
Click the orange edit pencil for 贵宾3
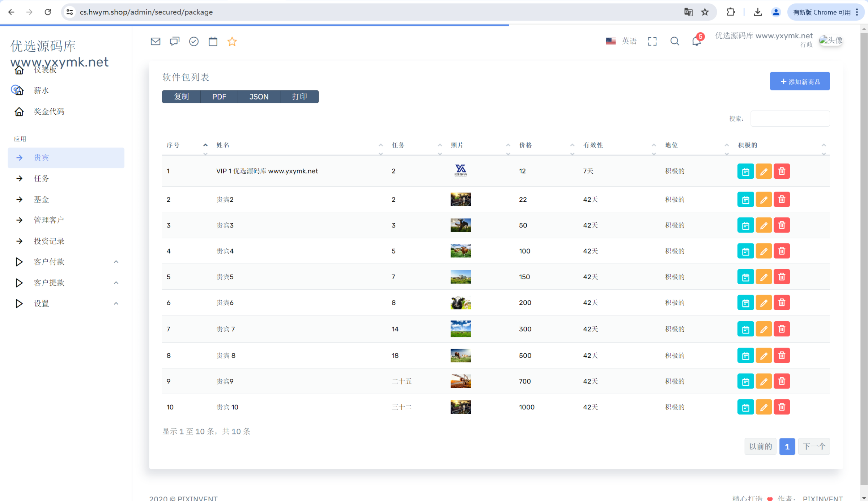pyautogui.click(x=763, y=225)
